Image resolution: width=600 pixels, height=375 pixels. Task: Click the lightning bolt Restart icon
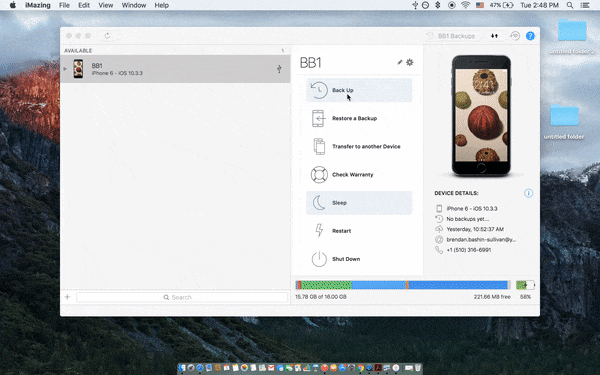[x=319, y=230]
